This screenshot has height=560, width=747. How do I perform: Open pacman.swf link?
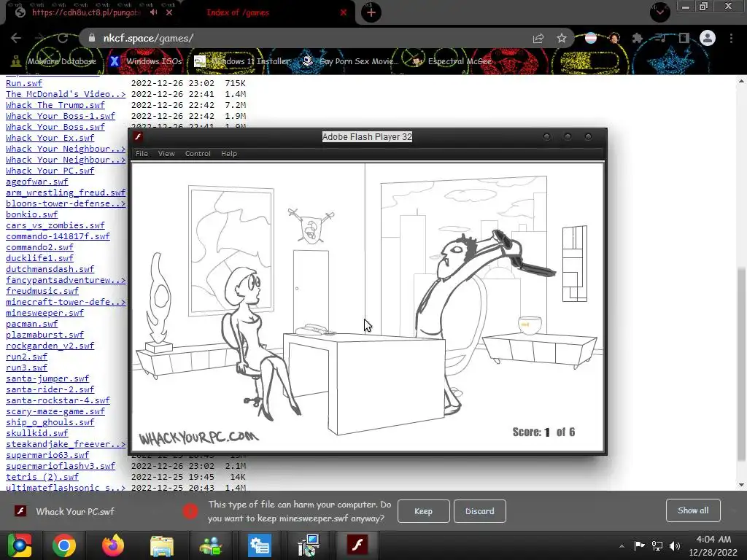click(32, 324)
